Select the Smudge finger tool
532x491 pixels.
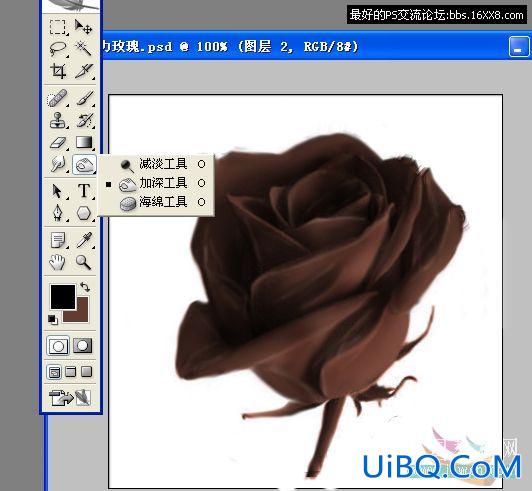point(57,165)
